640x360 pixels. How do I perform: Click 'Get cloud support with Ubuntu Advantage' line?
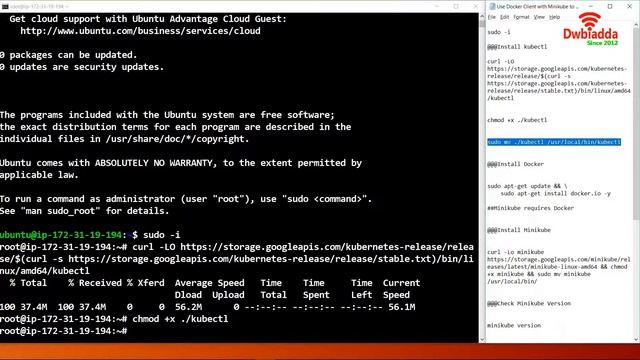[148, 19]
